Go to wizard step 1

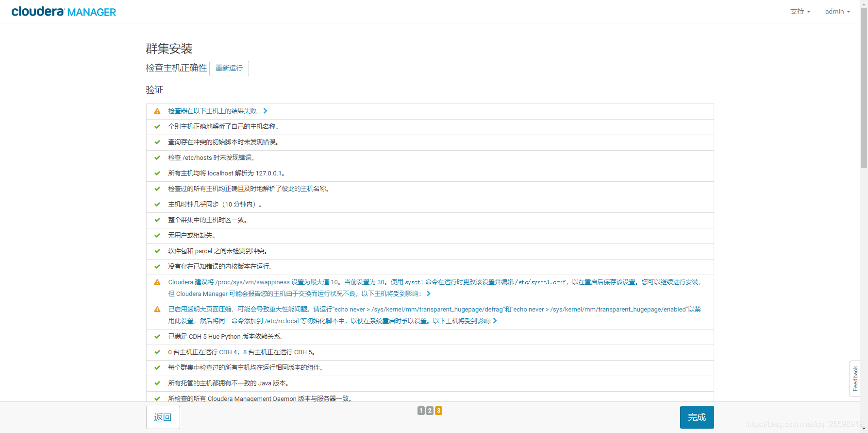point(421,411)
